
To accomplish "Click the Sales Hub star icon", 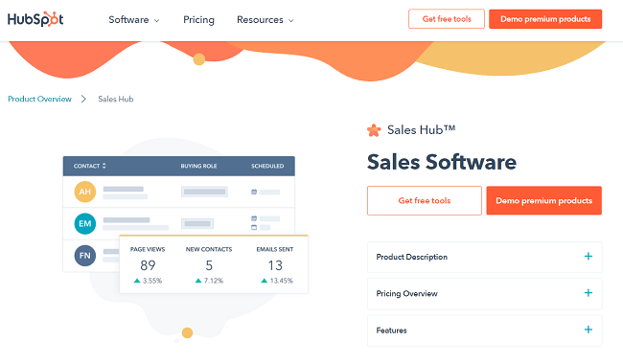I will [x=374, y=130].
